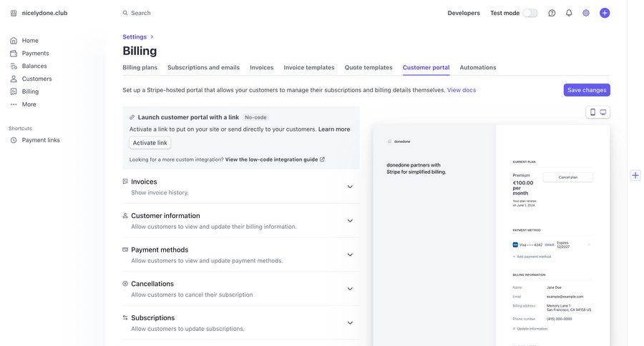Open View docs link
The image size is (644, 346).
(462, 90)
